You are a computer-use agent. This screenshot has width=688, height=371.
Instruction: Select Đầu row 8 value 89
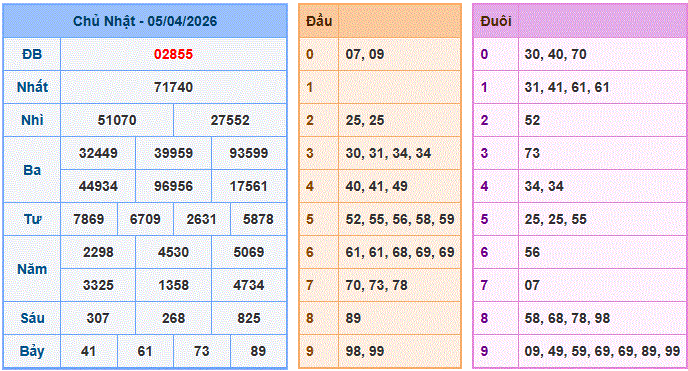click(353, 318)
